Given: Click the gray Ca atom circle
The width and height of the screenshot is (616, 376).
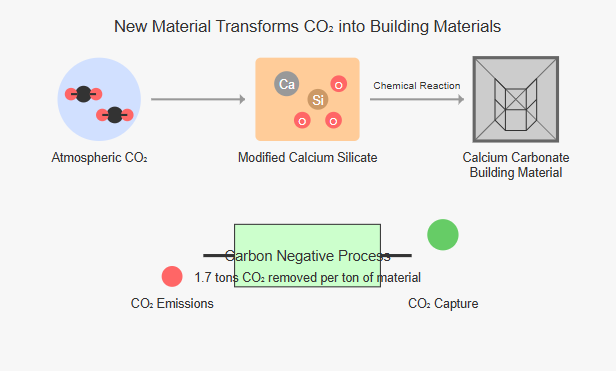Looking at the screenshot, I should tap(286, 84).
